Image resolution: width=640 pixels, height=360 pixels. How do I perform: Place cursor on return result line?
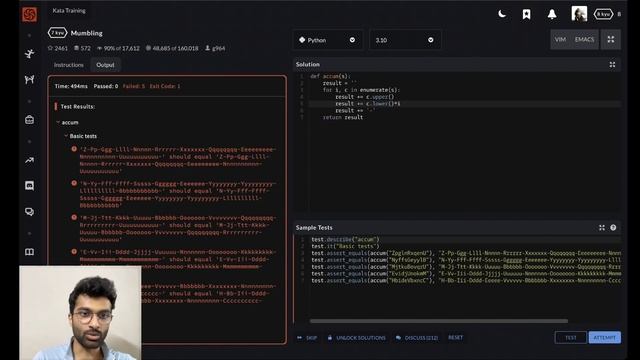[343, 118]
